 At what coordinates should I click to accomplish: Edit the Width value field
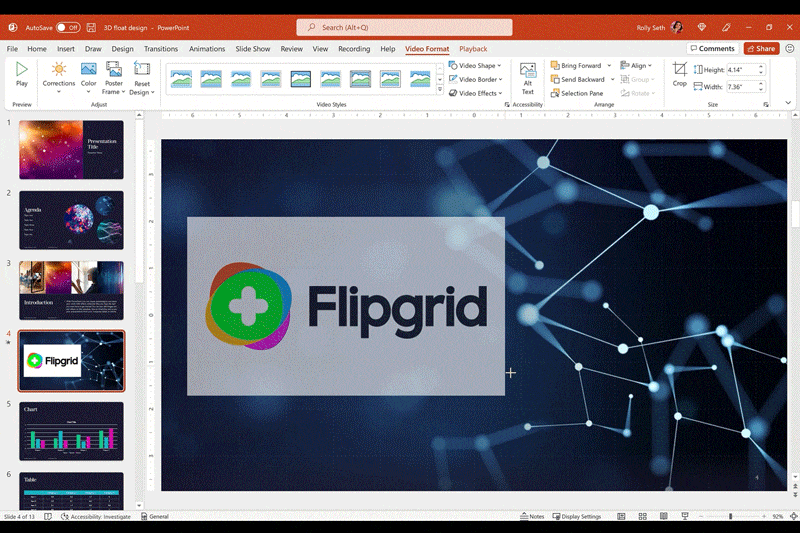741,87
